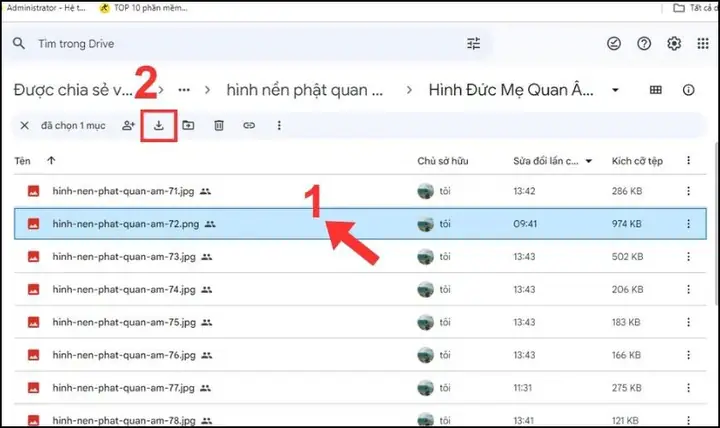This screenshot has width=720, height=428.
Task: Expand hidden breadcrumb folders ellipsis
Action: pyautogui.click(x=184, y=90)
